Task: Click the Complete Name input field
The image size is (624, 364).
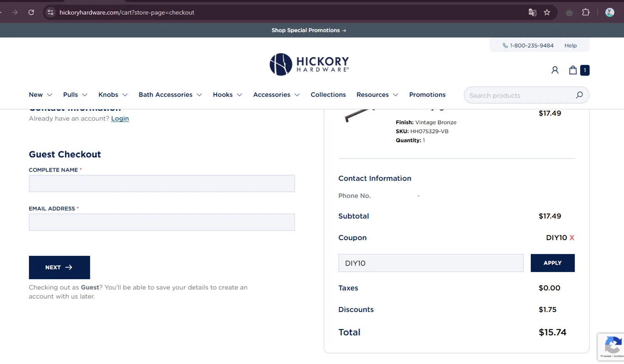Action: tap(162, 183)
